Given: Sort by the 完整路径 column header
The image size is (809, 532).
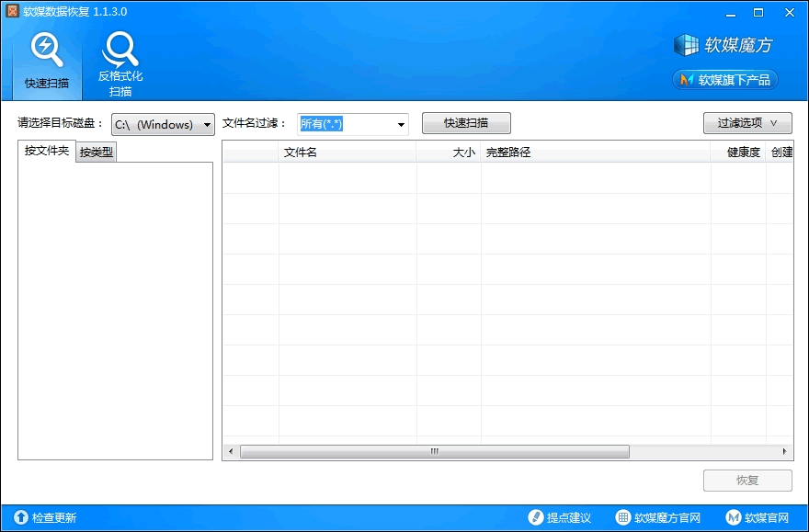Looking at the screenshot, I should coord(595,153).
